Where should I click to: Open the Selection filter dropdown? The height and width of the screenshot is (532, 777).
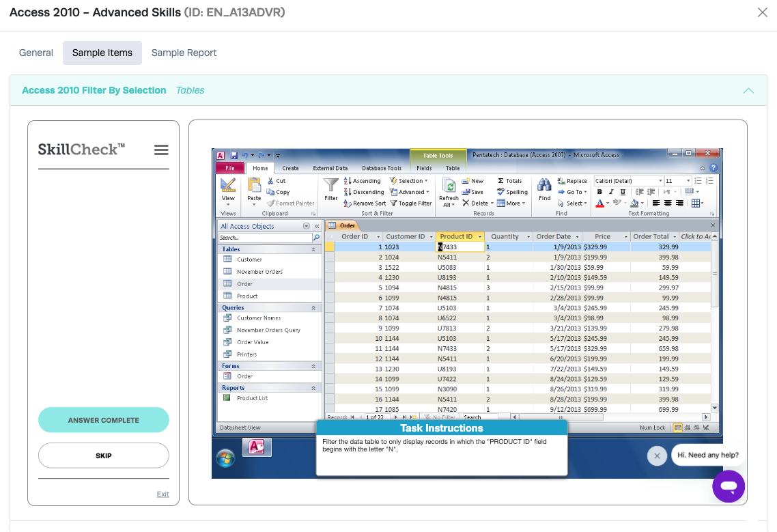pos(409,181)
